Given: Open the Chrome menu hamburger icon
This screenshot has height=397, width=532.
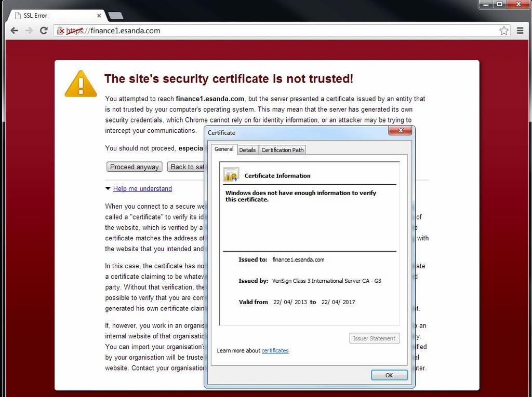Looking at the screenshot, I should pos(520,31).
